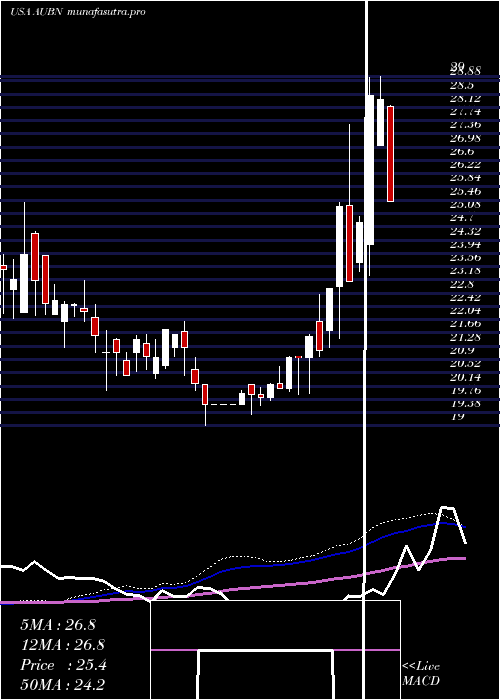
Task: Click the 21.66 price axis label
Action: tap(465, 324)
